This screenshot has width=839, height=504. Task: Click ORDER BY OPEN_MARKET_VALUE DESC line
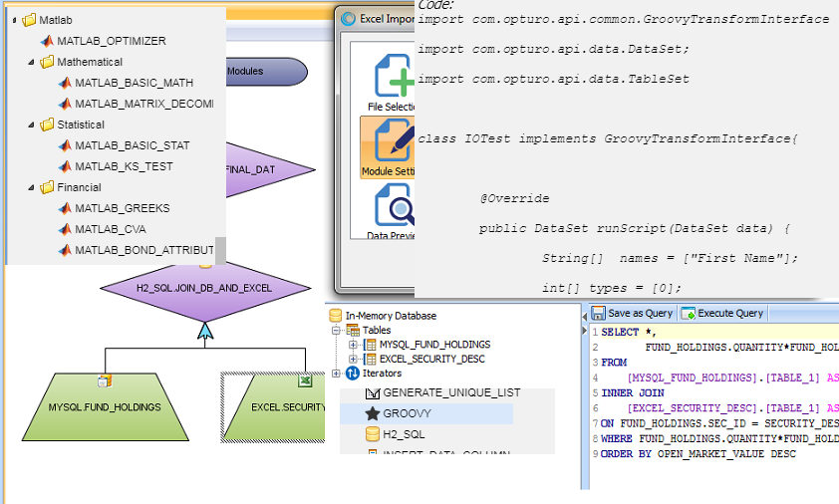(699, 454)
